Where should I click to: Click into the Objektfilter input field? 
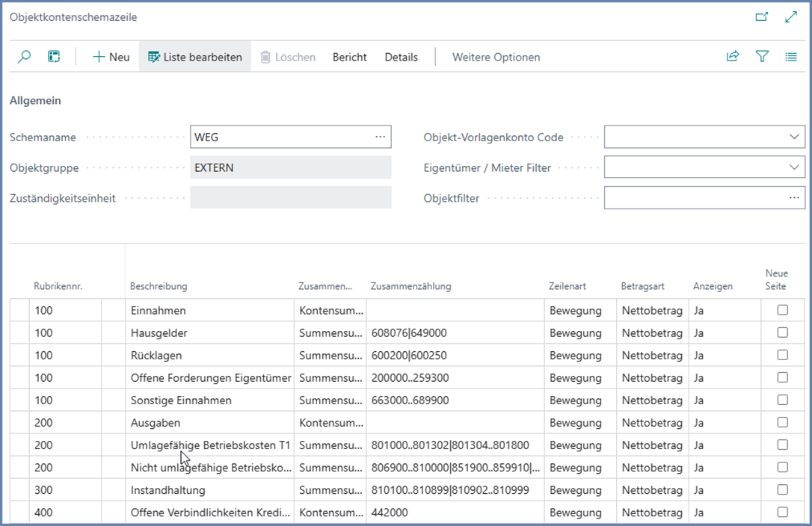(695, 198)
